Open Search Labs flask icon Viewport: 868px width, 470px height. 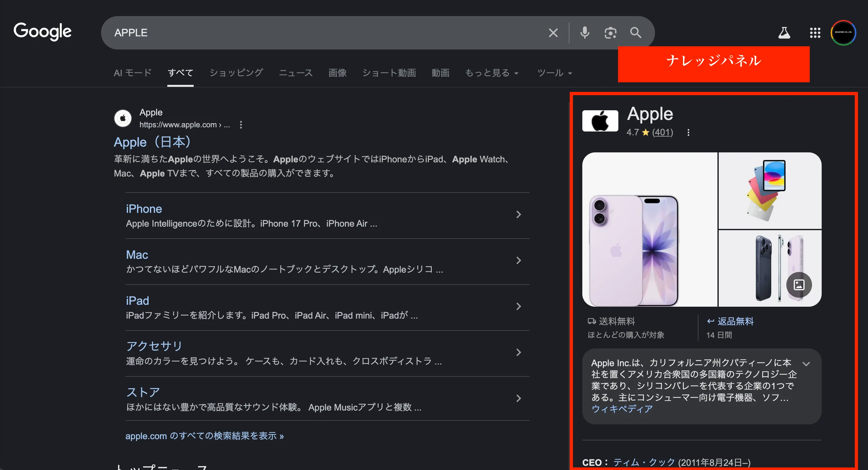click(x=784, y=33)
